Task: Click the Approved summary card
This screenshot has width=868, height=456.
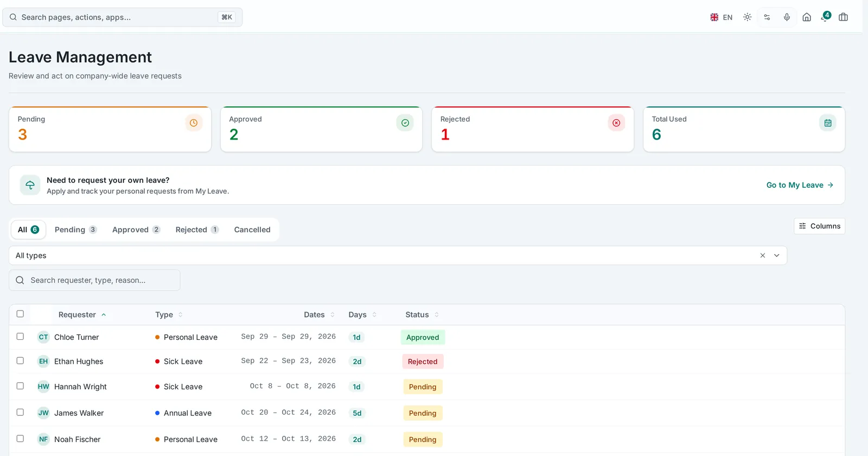Action: pos(321,129)
